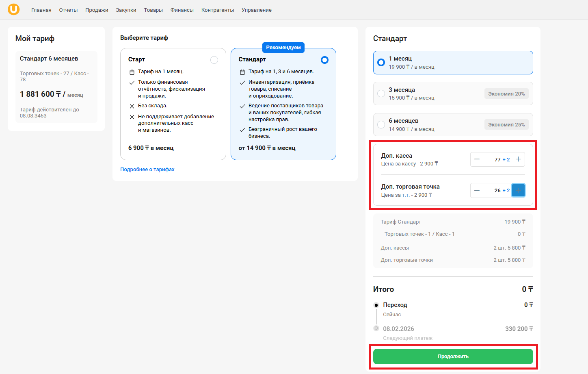Click the Доп. касса quantity field
588x374 pixels.
point(497,159)
